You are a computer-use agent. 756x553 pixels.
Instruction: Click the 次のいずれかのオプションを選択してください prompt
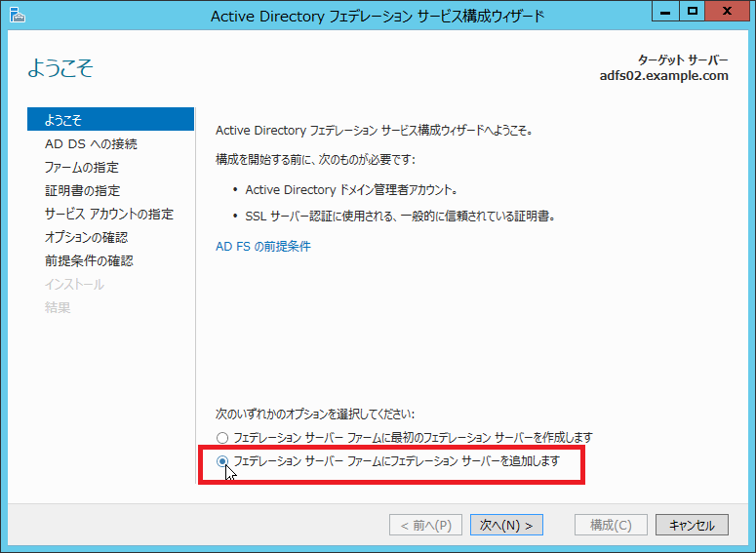[315, 415]
